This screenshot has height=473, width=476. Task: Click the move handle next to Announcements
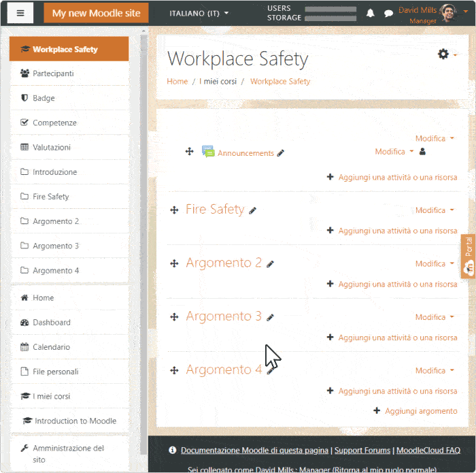(x=190, y=152)
